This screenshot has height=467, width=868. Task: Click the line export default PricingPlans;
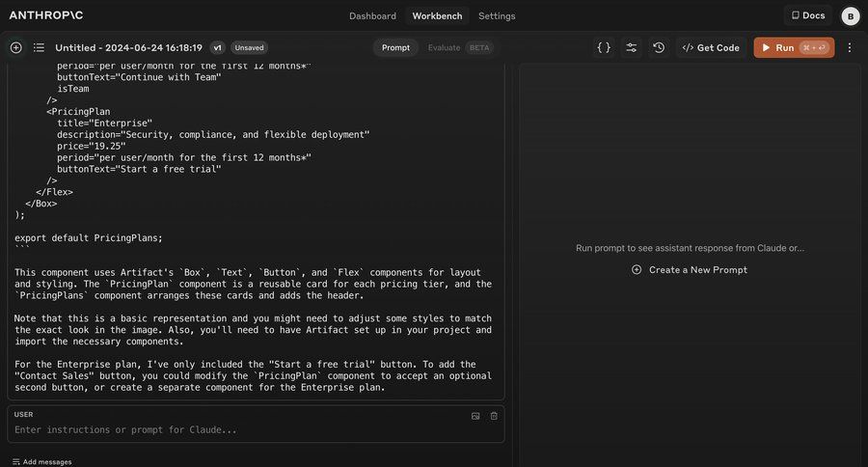pyautogui.click(x=89, y=237)
